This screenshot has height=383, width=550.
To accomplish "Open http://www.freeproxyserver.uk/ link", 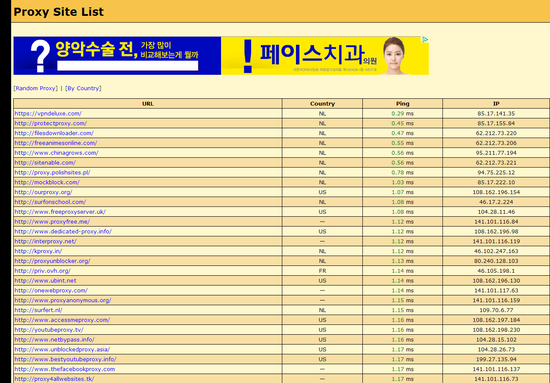I will click(60, 212).
